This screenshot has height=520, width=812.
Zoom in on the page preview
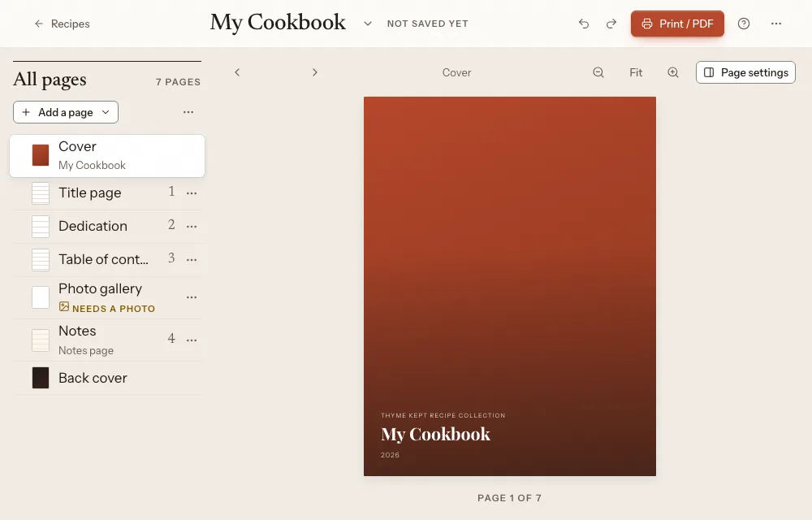672,72
